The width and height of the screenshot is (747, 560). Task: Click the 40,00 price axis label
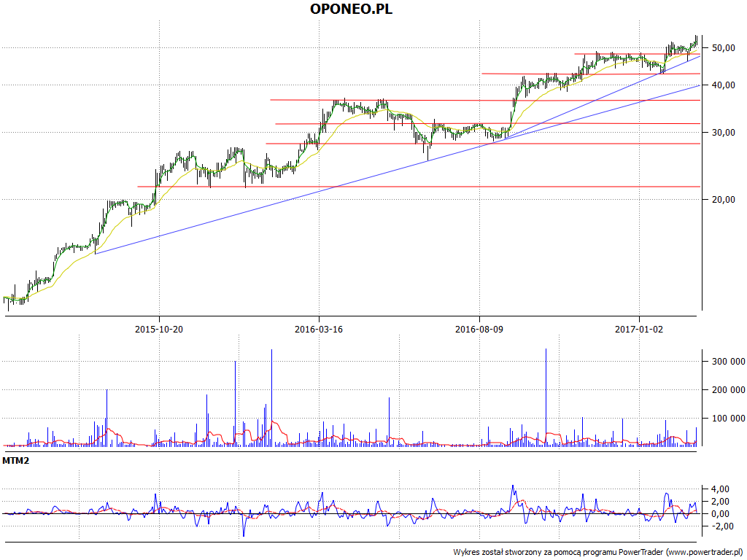coord(723,85)
